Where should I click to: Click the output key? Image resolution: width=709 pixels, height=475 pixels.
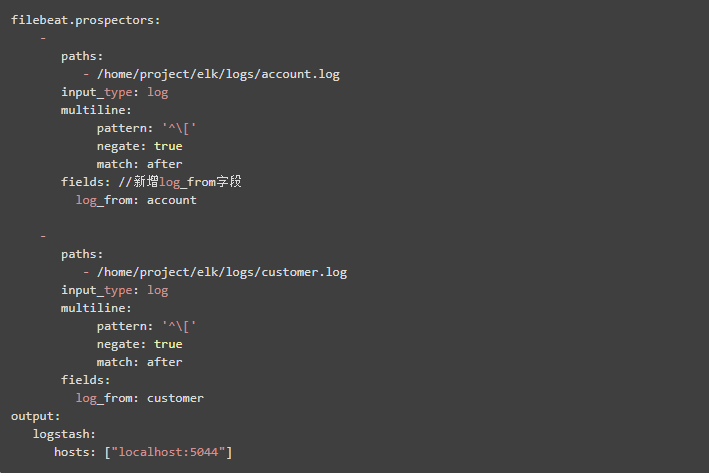pyautogui.click(x=36, y=416)
